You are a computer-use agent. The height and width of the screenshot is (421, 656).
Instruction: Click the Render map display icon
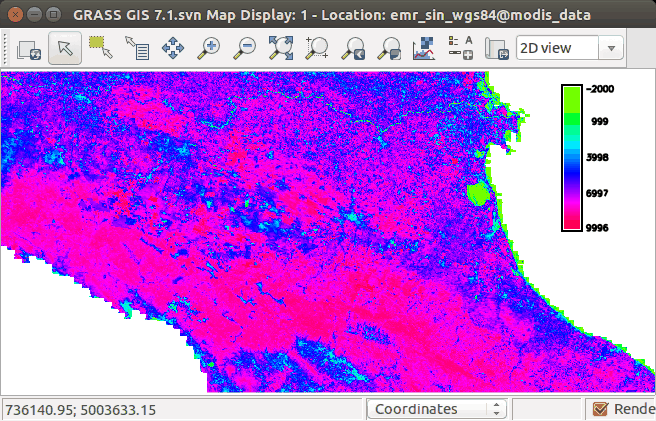29,48
